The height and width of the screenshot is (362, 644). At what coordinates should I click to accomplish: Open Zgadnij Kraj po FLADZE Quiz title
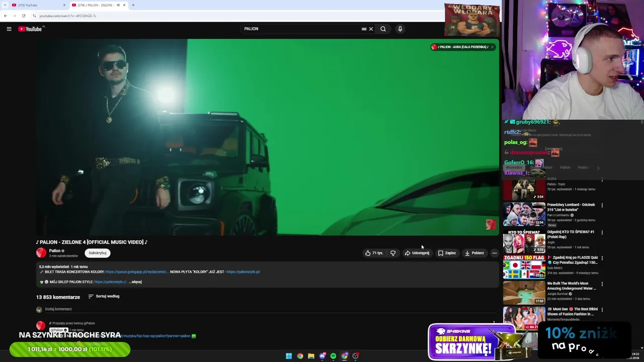573,260
